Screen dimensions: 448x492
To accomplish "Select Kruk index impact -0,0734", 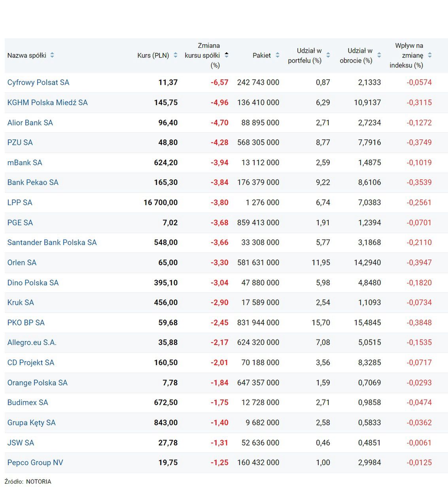I will (x=419, y=303).
